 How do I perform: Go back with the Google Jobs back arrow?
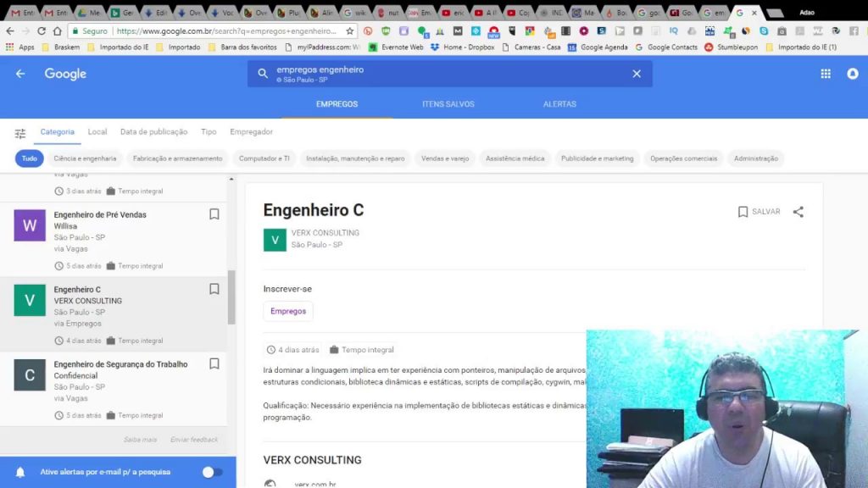[20, 74]
